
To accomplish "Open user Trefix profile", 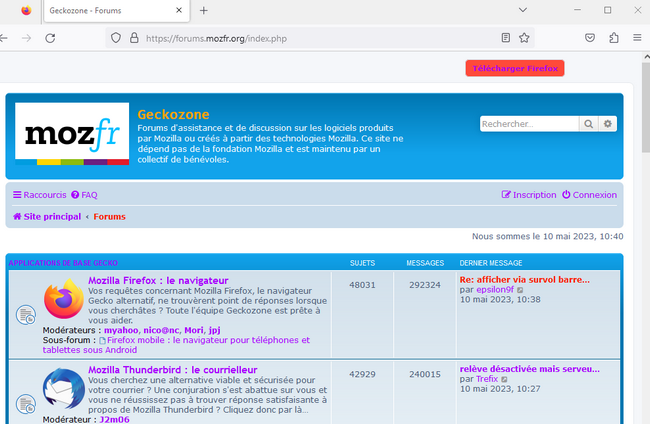I will (x=487, y=379).
